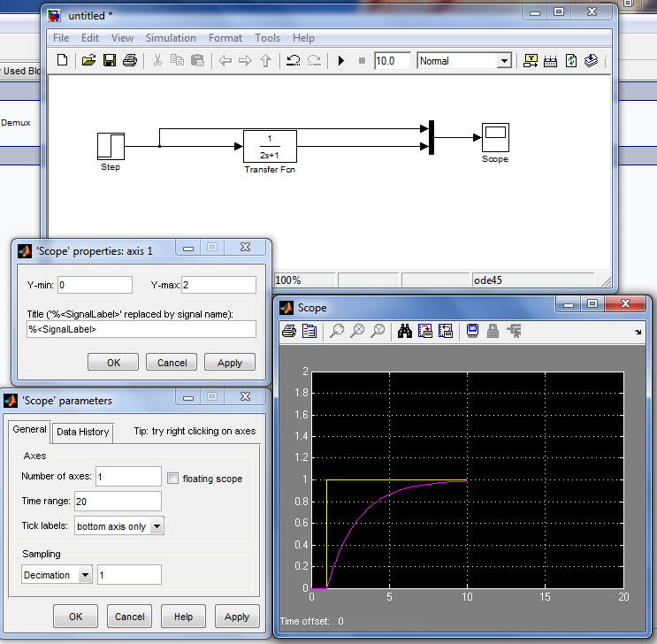Navigate back with left arrow icon
The height and width of the screenshot is (644, 657).
tap(225, 61)
